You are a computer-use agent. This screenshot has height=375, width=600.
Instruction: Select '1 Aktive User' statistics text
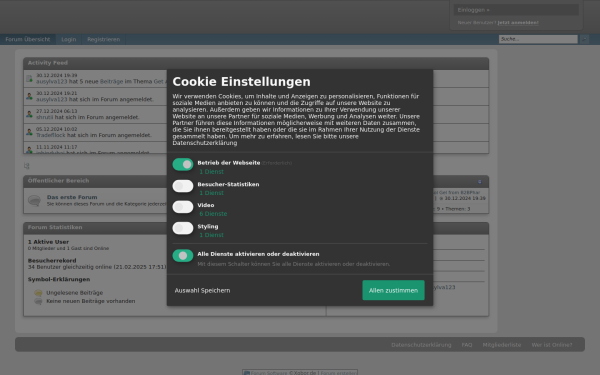coord(48,242)
